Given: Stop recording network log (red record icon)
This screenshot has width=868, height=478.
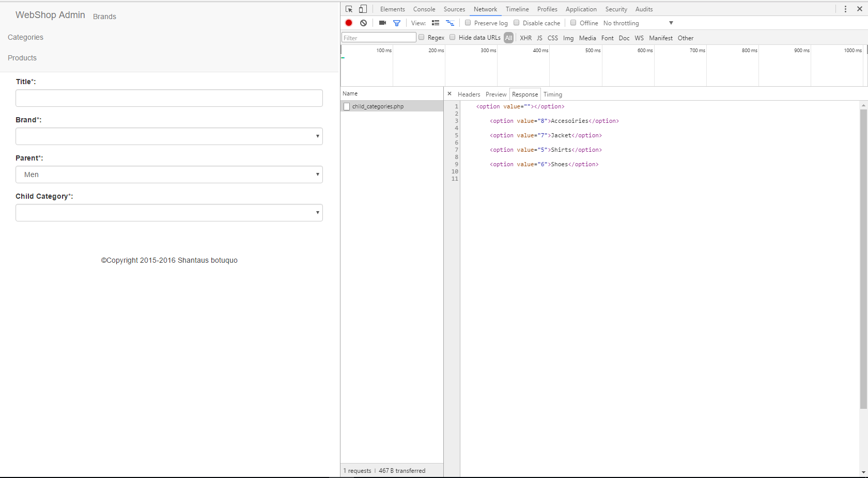Looking at the screenshot, I should (349, 23).
